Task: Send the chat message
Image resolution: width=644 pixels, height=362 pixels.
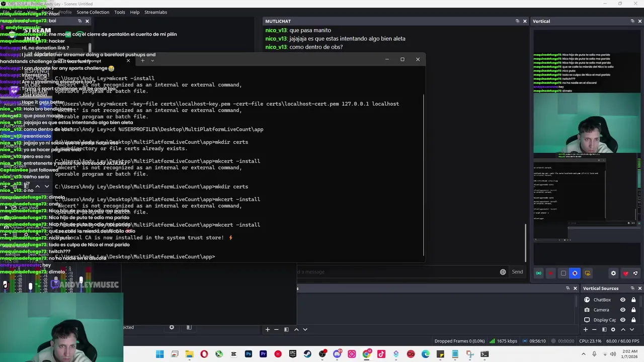Action: 517,272
